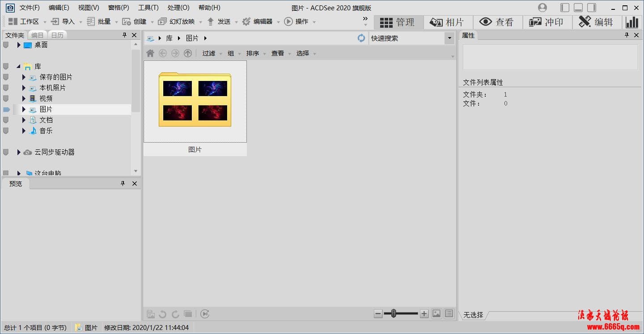Expand the Camera Roll (本机照片) node
This screenshot has height=334, width=644.
click(24, 88)
